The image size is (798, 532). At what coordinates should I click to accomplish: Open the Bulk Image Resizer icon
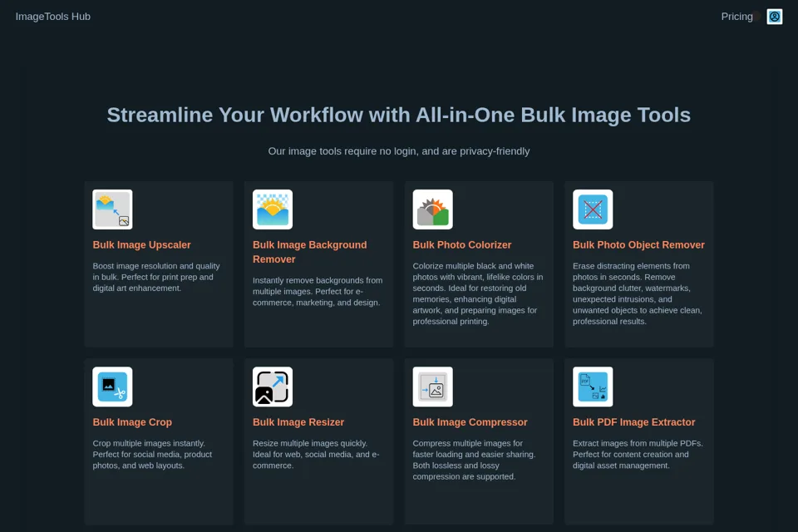(x=273, y=387)
